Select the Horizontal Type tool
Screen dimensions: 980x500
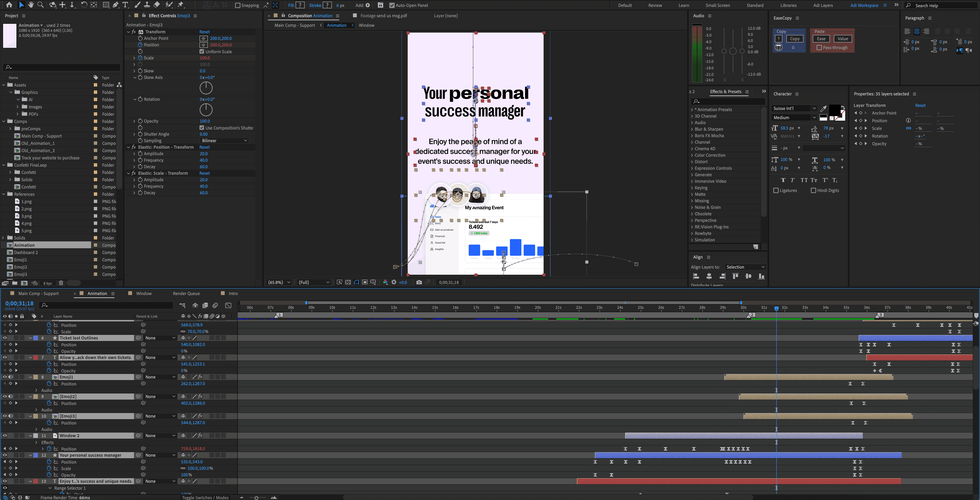click(x=125, y=5)
